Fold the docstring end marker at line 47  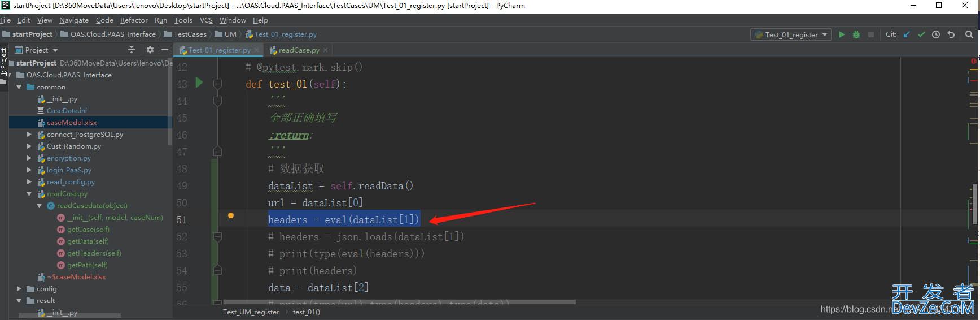pos(217,152)
